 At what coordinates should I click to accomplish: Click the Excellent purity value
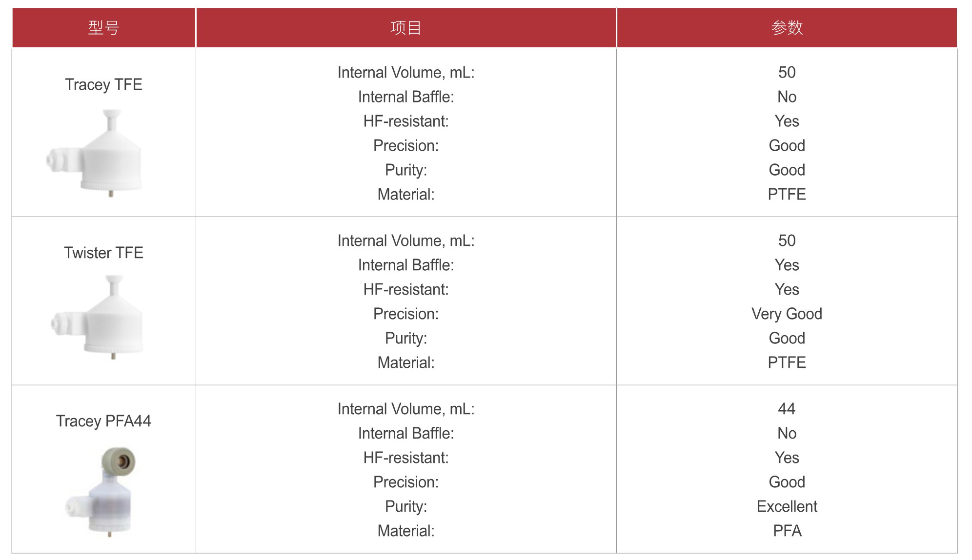pyautogui.click(x=787, y=506)
